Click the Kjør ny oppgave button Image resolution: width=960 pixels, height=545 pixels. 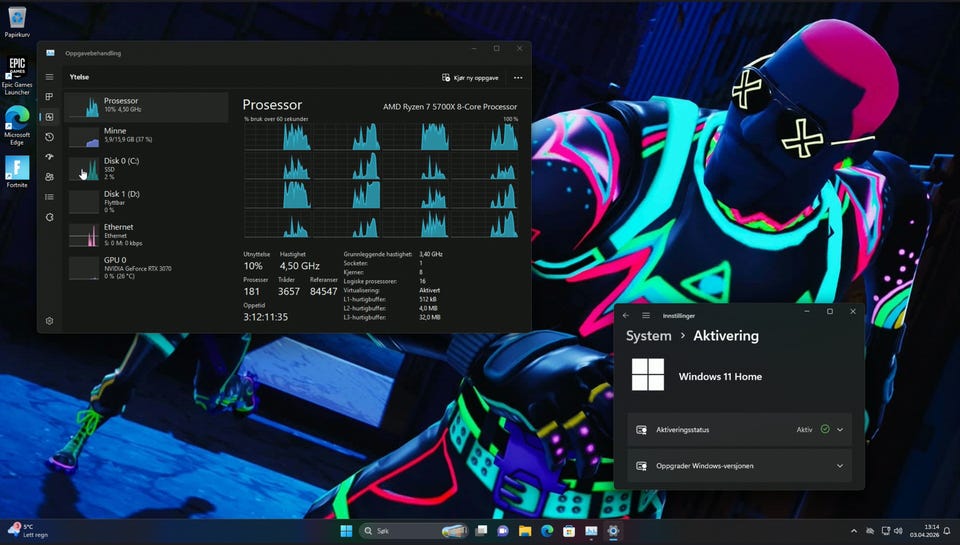(470, 77)
